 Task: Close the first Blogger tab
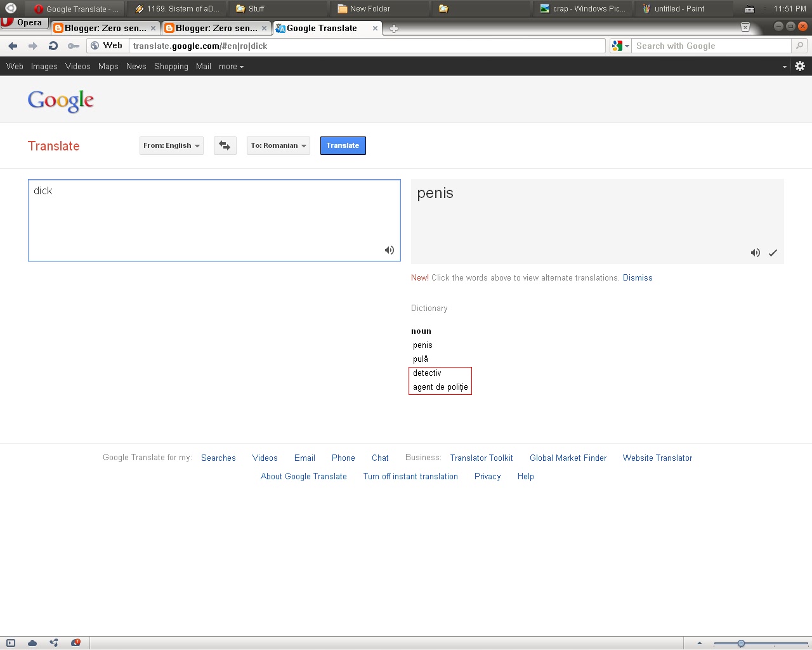(153, 28)
